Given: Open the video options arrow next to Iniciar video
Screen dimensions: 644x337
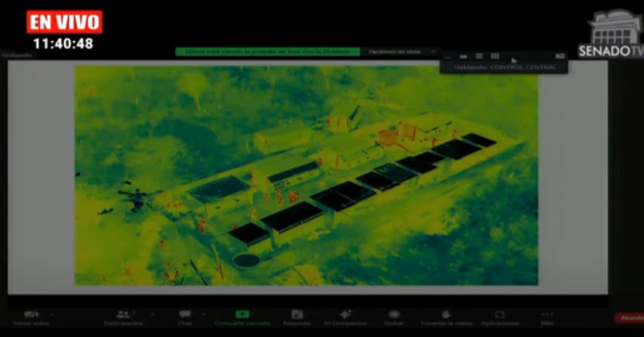Looking at the screenshot, I should tap(52, 315).
